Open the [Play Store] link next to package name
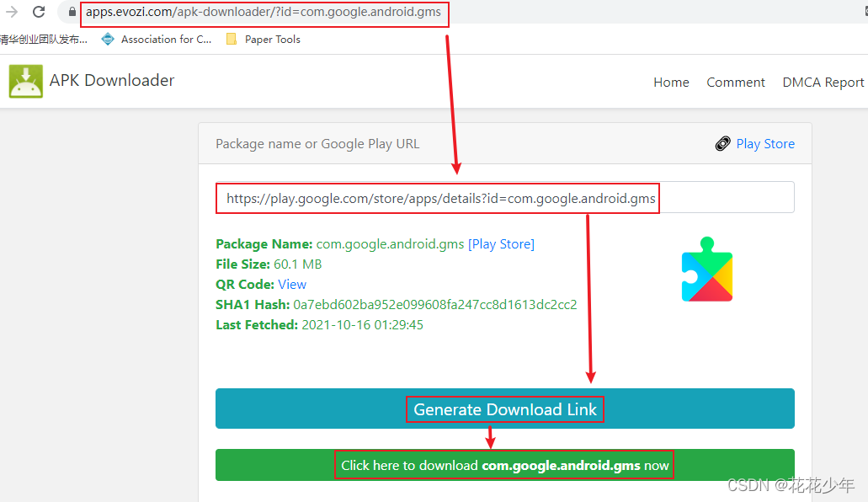 tap(501, 244)
